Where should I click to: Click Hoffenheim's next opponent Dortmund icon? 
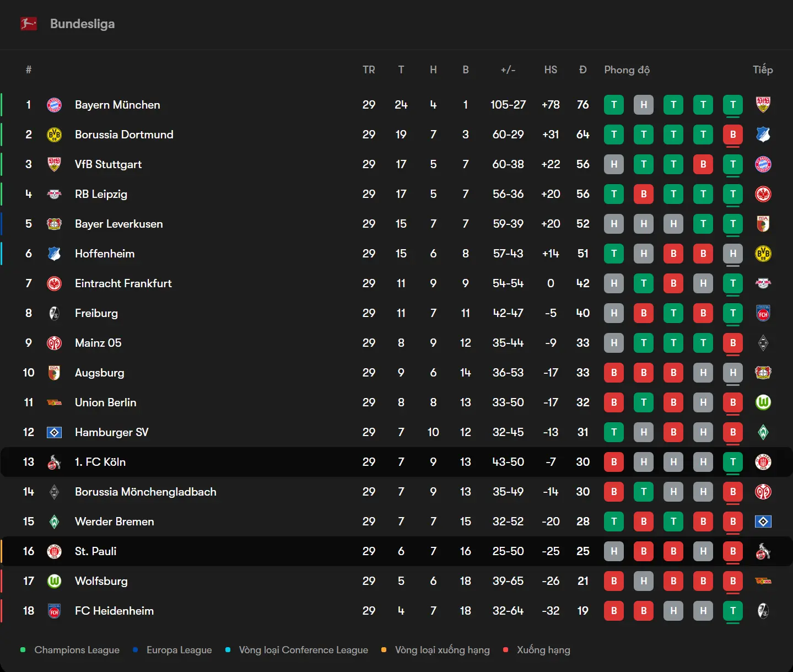pos(763,254)
